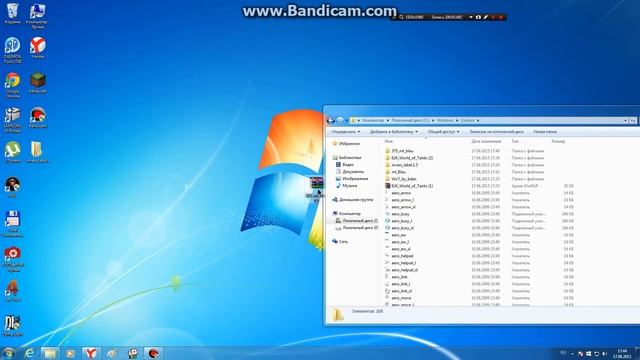Open Windows Media Player from the taskbar
Image resolution: width=640 pixels, height=360 pixels.
tap(70, 353)
